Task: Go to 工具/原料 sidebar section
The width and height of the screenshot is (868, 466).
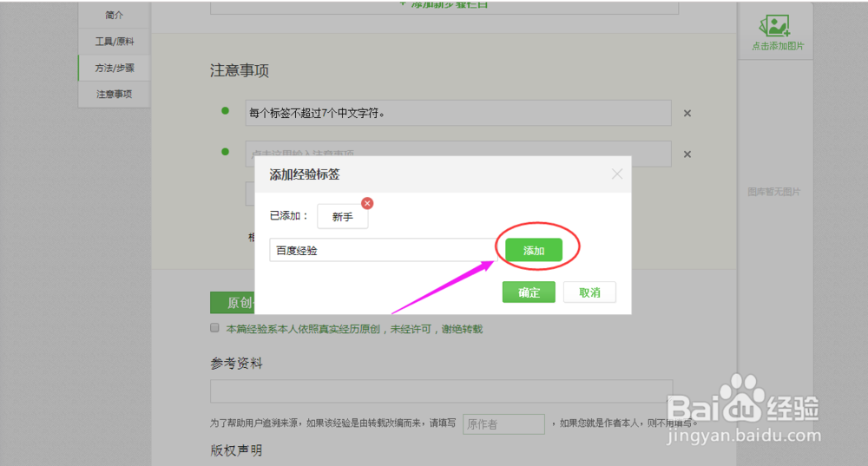Action: [114, 42]
